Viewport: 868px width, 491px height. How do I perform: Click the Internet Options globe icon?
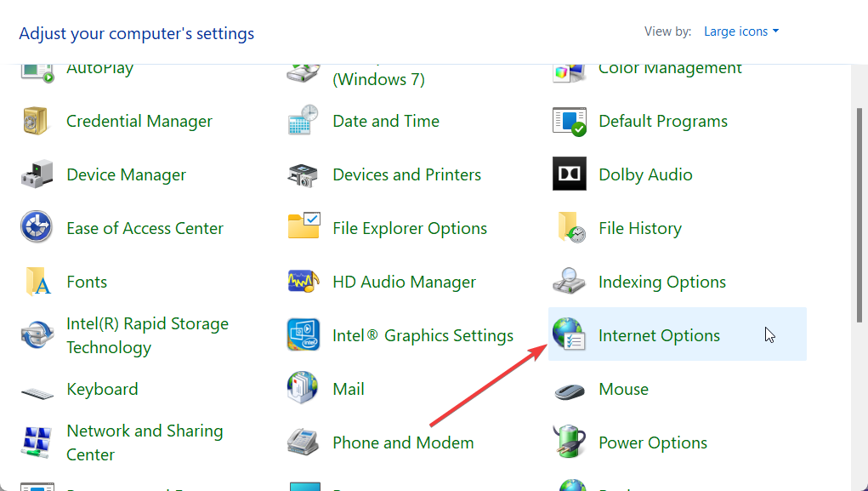tap(569, 334)
